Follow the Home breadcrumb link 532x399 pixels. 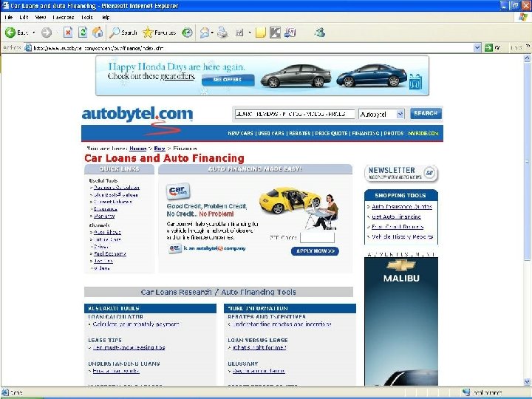click(x=137, y=149)
